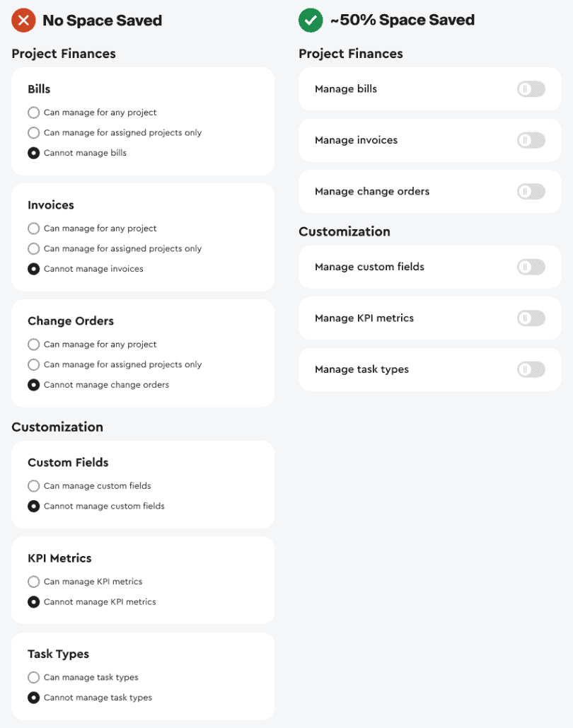Choose 'Cannot manage change orders' radio option

34,385
